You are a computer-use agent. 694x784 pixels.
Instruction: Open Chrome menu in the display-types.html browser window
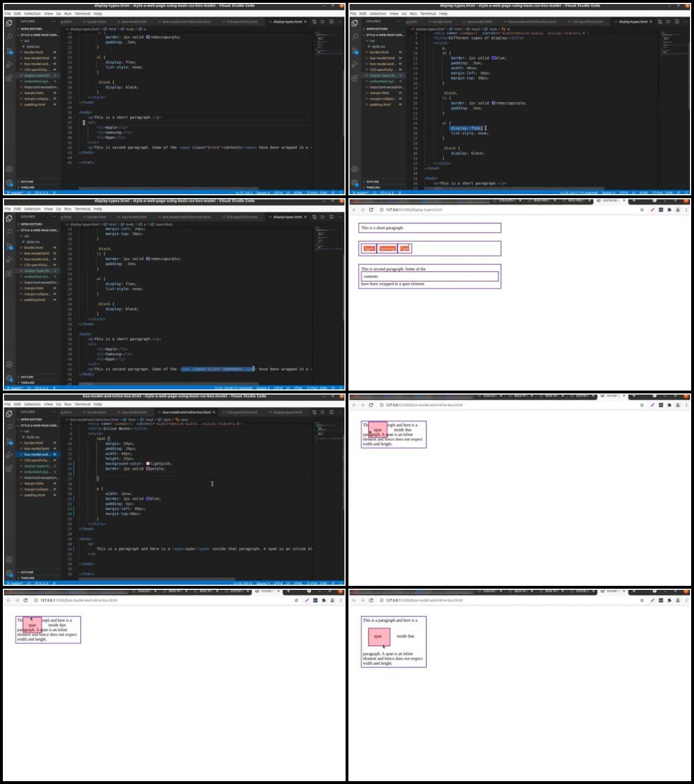(x=686, y=210)
